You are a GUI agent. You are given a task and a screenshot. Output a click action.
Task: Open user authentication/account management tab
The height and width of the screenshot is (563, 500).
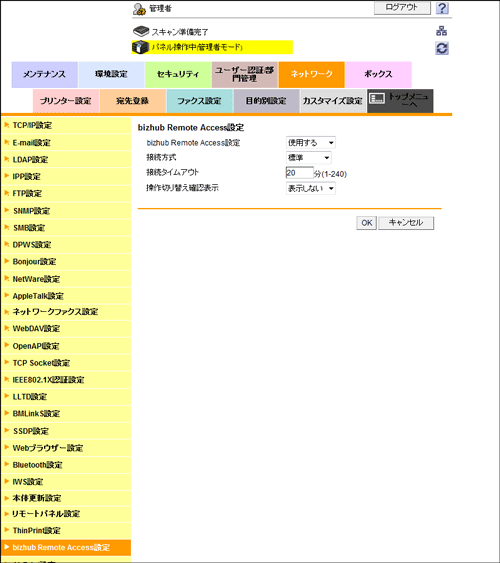pyautogui.click(x=244, y=75)
